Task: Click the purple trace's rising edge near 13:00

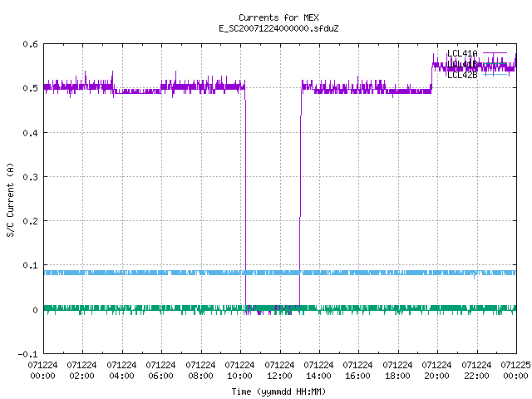Action: (x=300, y=197)
